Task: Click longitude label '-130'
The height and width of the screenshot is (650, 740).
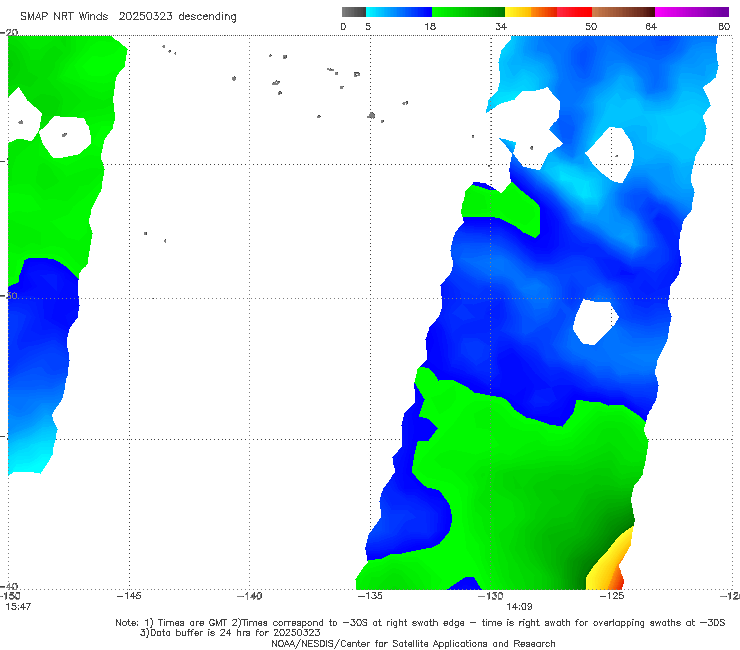Action: [491, 596]
